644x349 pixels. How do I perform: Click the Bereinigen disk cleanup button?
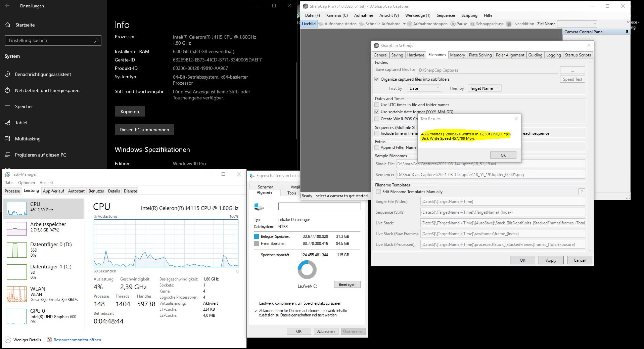tap(347, 285)
